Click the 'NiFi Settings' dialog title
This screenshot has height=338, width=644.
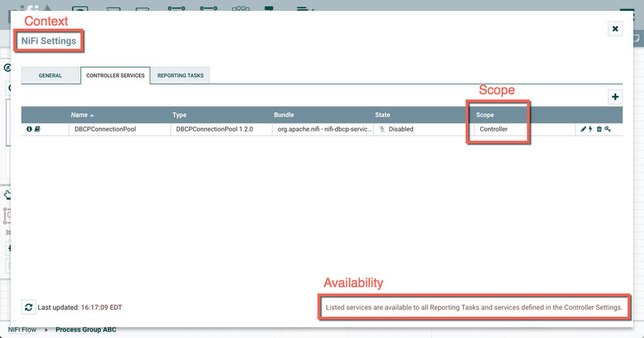(48, 41)
